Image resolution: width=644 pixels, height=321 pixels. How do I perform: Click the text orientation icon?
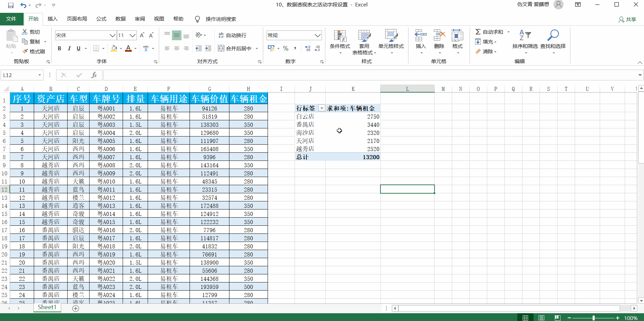(x=199, y=35)
